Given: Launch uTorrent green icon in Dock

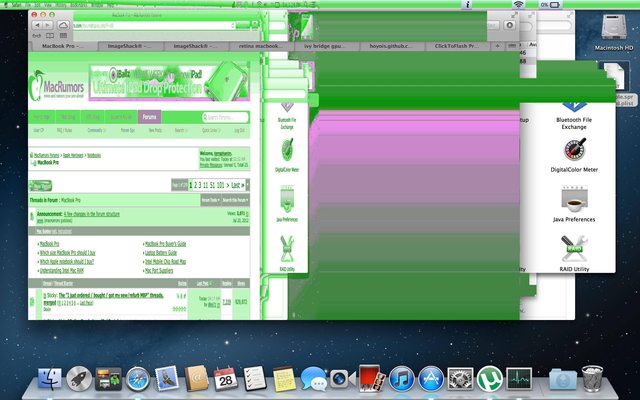Looking at the screenshot, I should tap(489, 378).
